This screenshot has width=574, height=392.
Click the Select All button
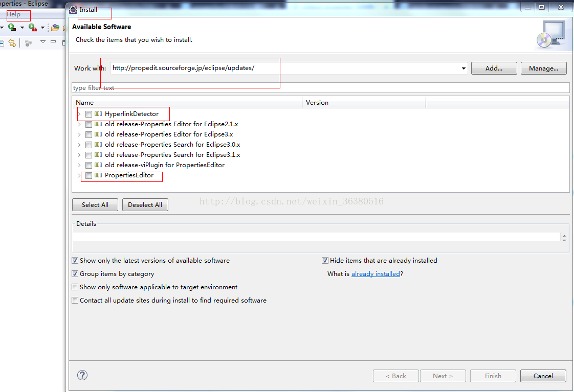95,205
